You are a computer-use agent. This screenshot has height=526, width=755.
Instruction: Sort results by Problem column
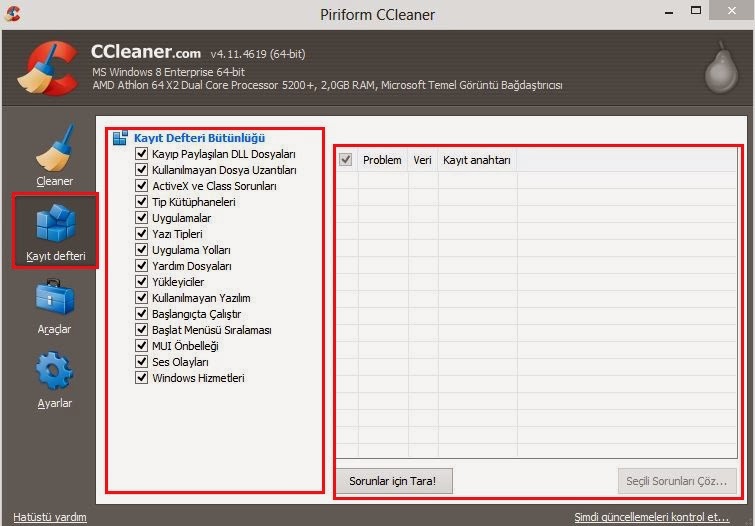(382, 160)
